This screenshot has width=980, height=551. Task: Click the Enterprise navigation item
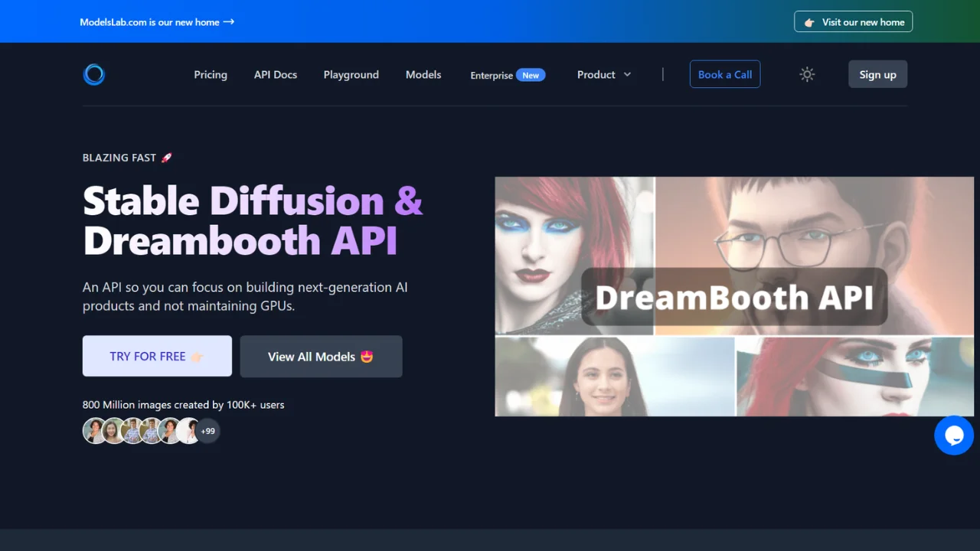tap(491, 75)
